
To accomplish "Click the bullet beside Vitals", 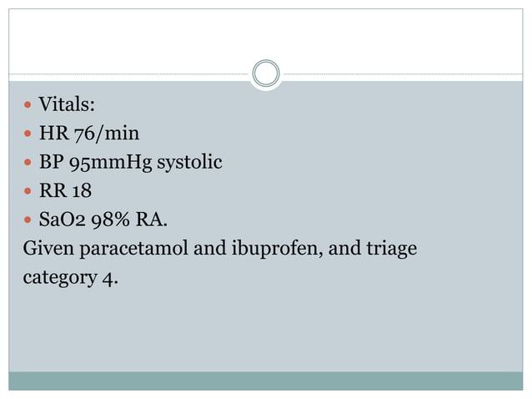I will pyautogui.click(x=28, y=104).
